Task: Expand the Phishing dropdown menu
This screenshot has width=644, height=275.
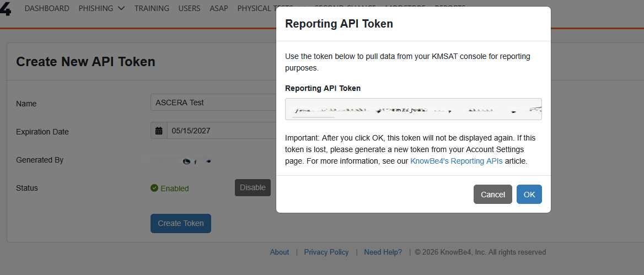Action: click(101, 8)
